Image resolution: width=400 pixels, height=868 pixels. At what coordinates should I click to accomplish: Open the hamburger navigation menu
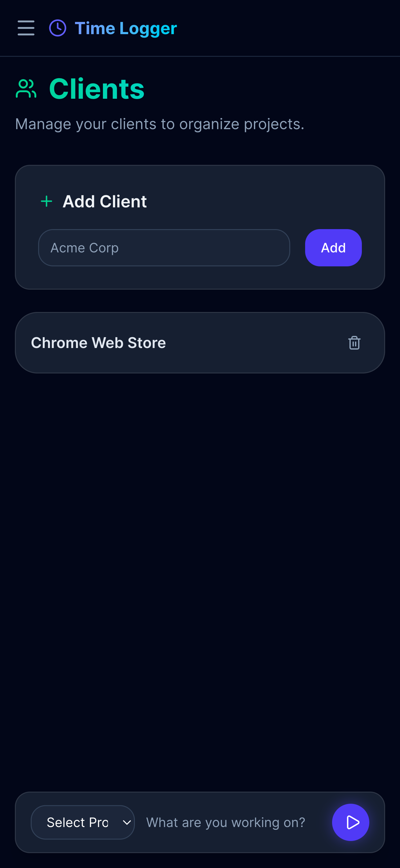click(x=26, y=28)
